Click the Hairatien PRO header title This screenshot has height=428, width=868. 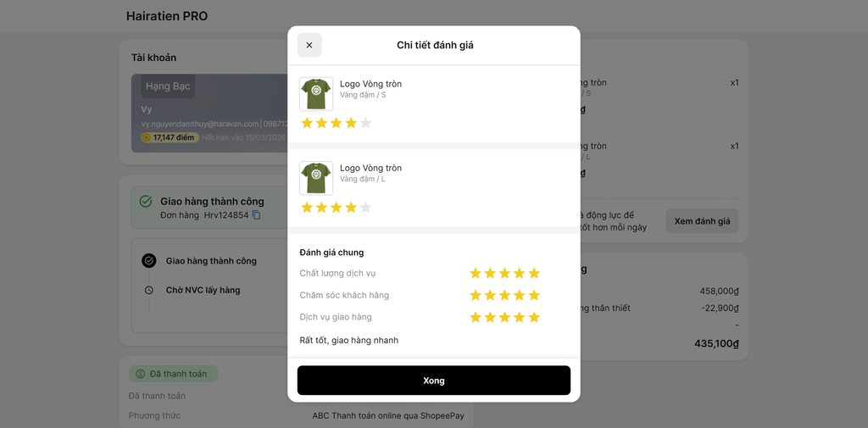pos(167,16)
